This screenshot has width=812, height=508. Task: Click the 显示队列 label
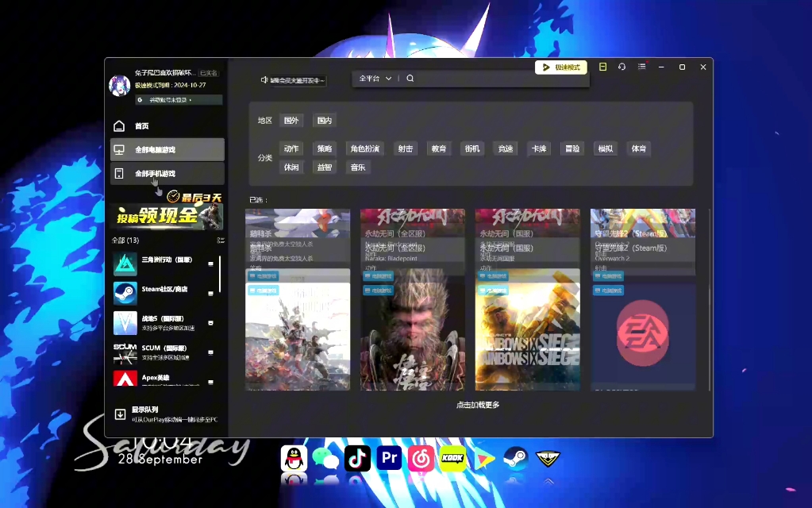[144, 410]
